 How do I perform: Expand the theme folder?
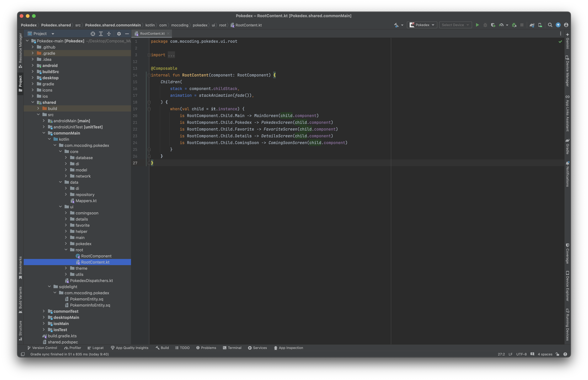66,268
